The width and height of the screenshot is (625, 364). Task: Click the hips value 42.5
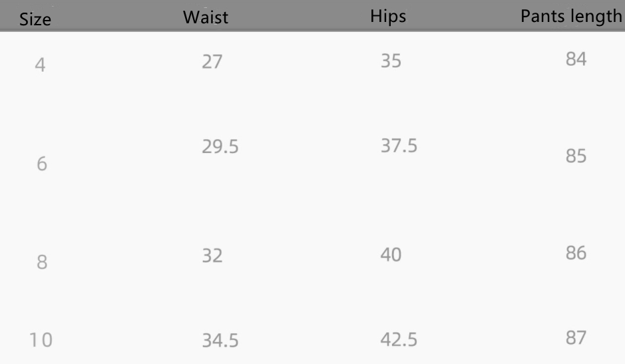point(399,339)
